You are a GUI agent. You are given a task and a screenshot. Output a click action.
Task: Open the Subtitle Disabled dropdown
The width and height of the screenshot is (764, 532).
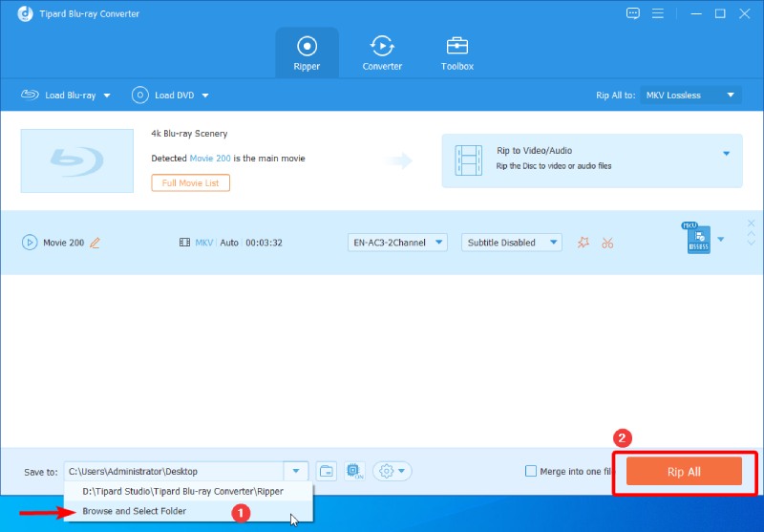(512, 243)
